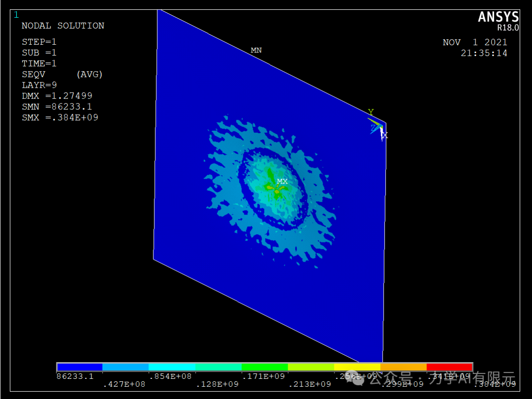Click the R18.0 version text

click(x=508, y=28)
